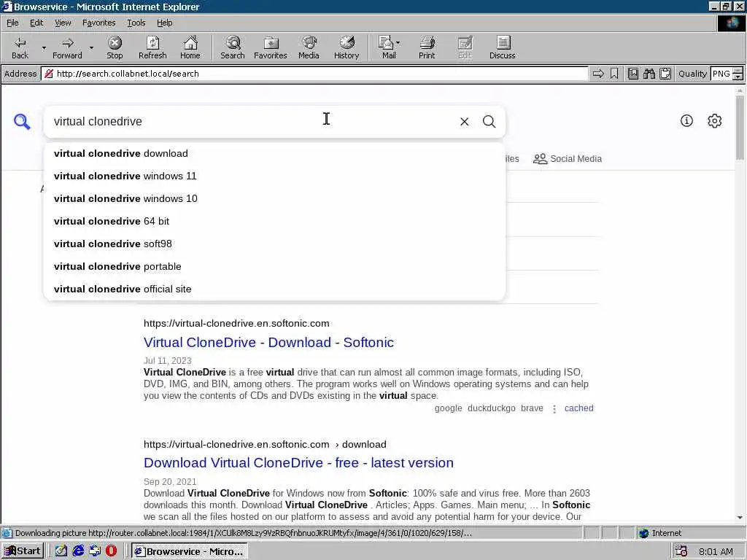Open the Windows Start button
Image resolution: width=747 pixels, height=560 pixels.
coord(23,551)
